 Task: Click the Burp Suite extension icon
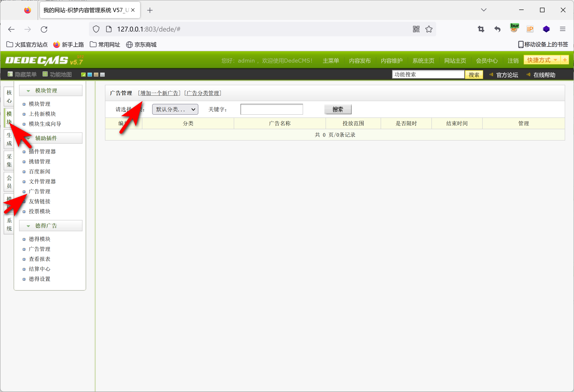[514, 28]
